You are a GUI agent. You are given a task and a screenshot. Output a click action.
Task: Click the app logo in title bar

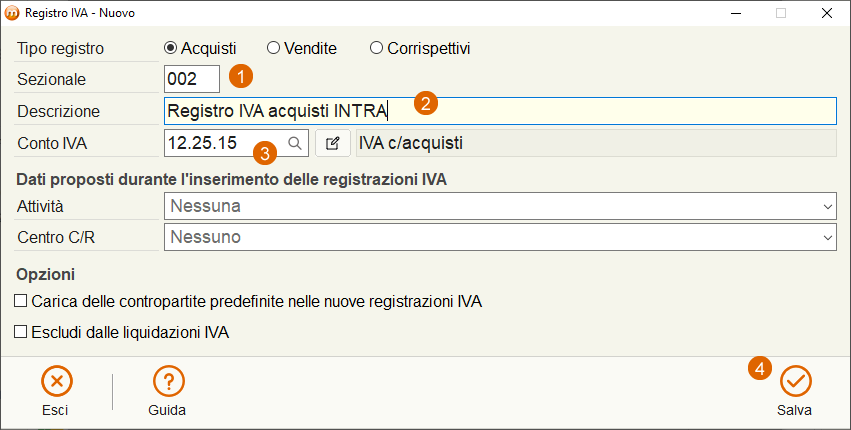(x=12, y=13)
